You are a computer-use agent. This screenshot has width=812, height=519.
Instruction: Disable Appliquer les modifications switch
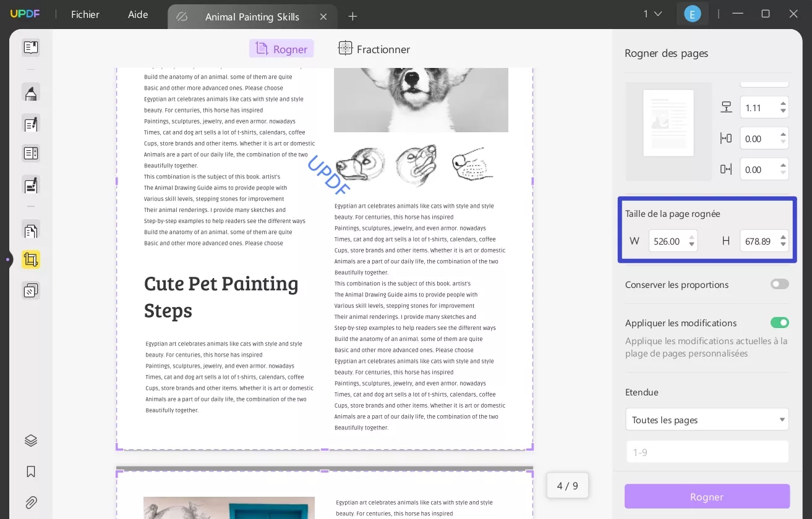(780, 323)
